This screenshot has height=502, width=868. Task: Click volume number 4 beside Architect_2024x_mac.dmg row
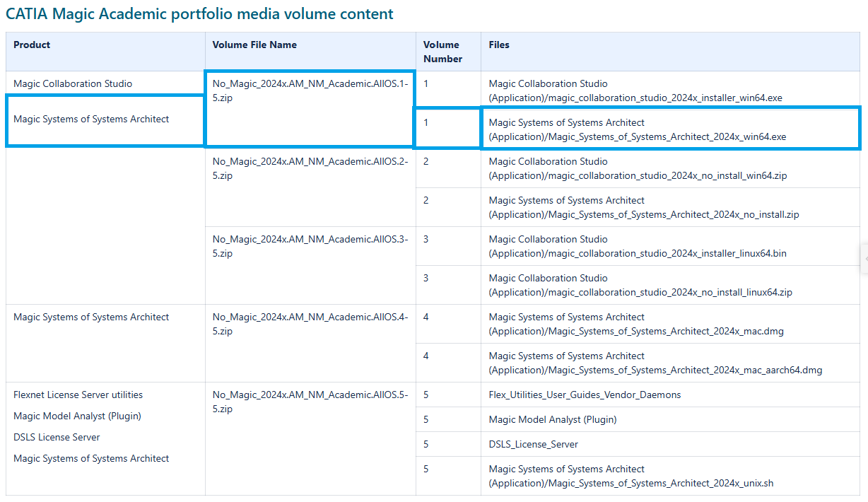pos(426,317)
